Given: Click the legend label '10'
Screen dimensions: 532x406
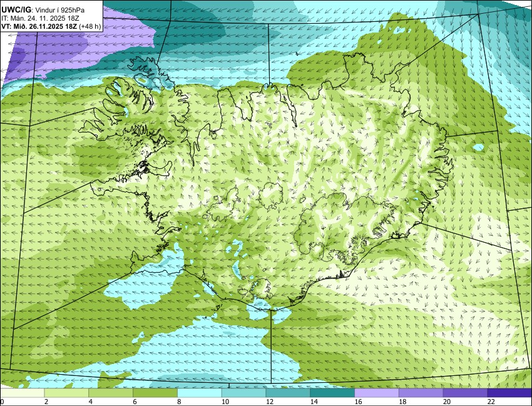Looking at the screenshot, I should coord(225,402).
